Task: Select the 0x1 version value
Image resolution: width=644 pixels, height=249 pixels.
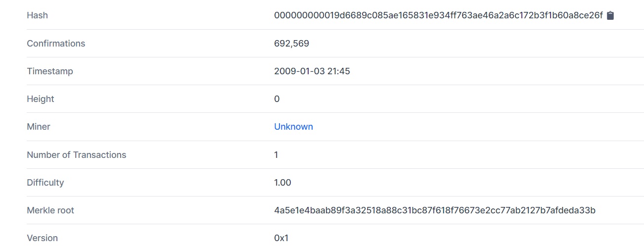Action: coord(281,238)
